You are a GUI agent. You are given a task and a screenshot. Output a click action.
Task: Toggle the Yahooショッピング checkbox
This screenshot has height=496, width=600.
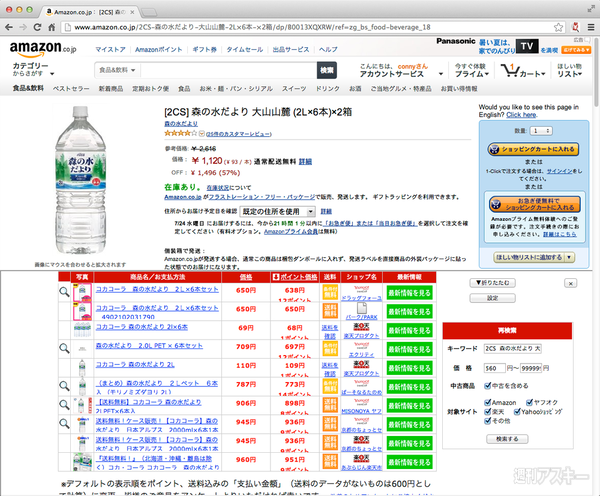tap(517, 412)
